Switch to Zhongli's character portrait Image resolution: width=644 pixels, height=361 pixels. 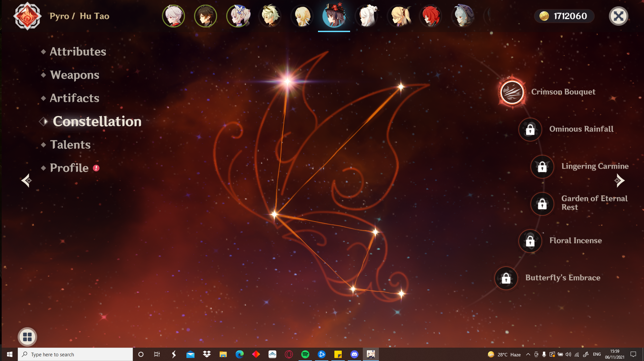coord(206,16)
